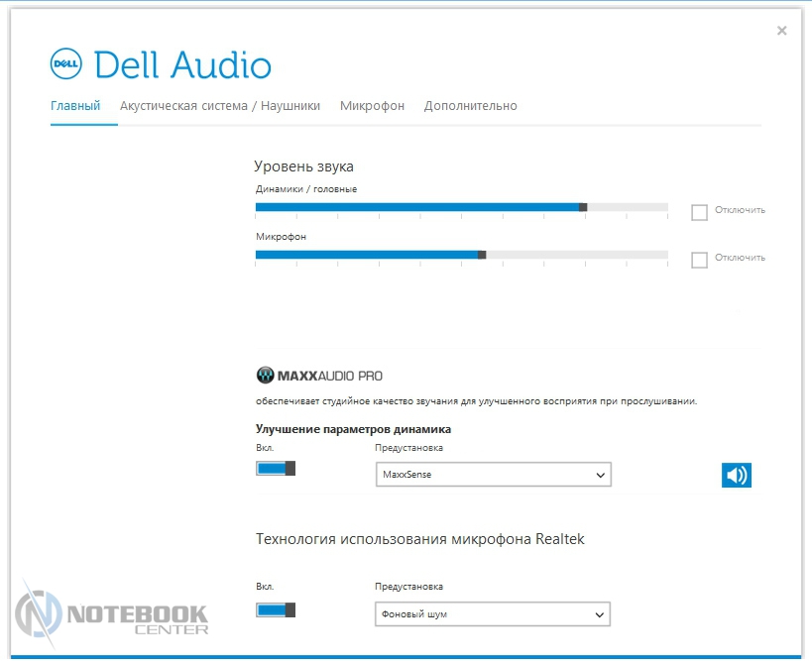Click the speakers volume slider handle
812x661 pixels.
coord(583,207)
